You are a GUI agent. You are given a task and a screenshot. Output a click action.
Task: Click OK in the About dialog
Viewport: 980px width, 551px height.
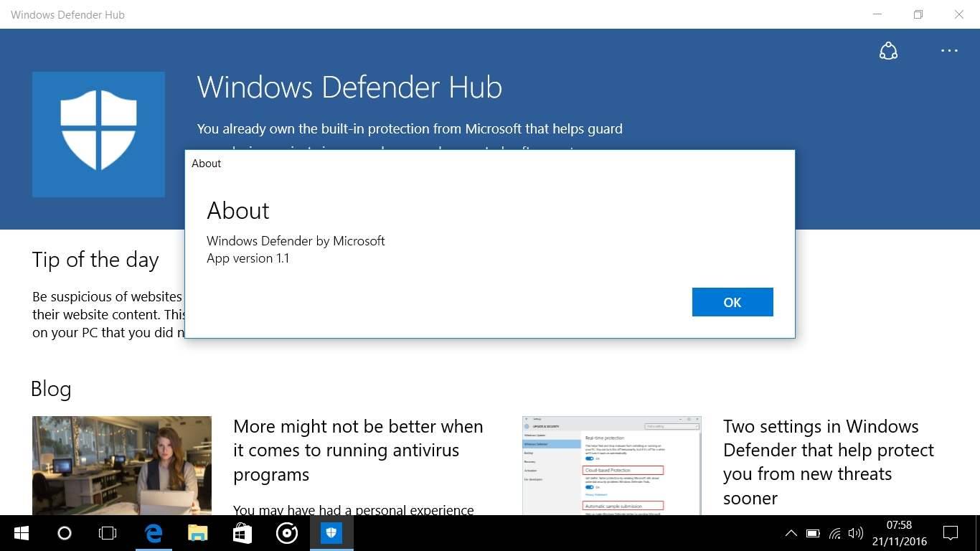coord(732,302)
